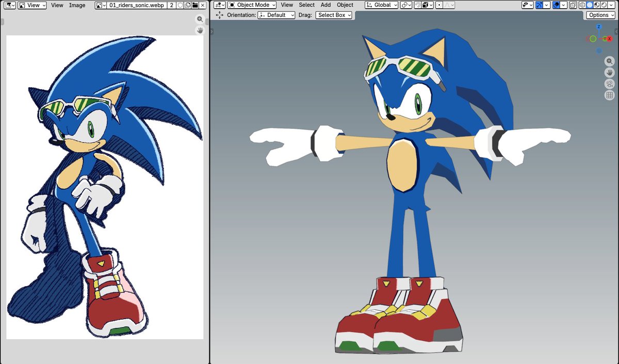Open image file with the folder icon
619x364 pixels.
pyautogui.click(x=195, y=5)
